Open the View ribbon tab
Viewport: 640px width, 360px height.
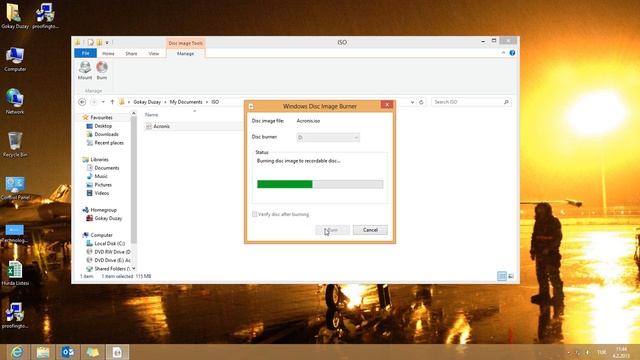[x=153, y=53]
